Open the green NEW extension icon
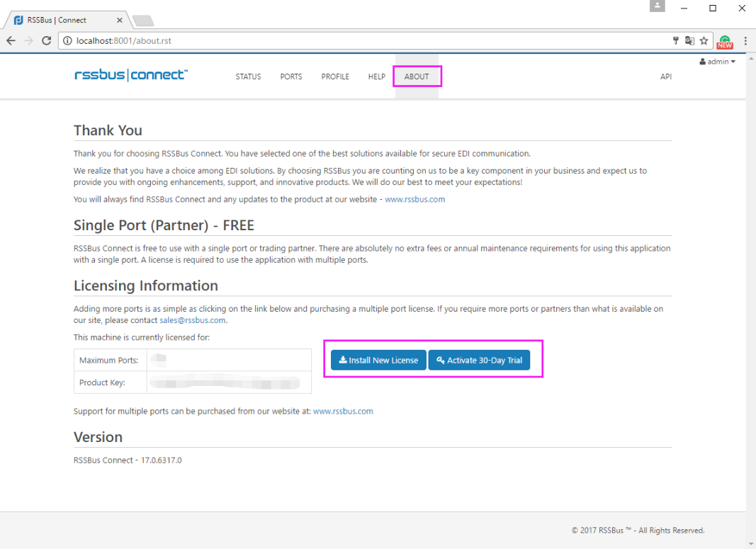756x549 pixels. click(725, 42)
